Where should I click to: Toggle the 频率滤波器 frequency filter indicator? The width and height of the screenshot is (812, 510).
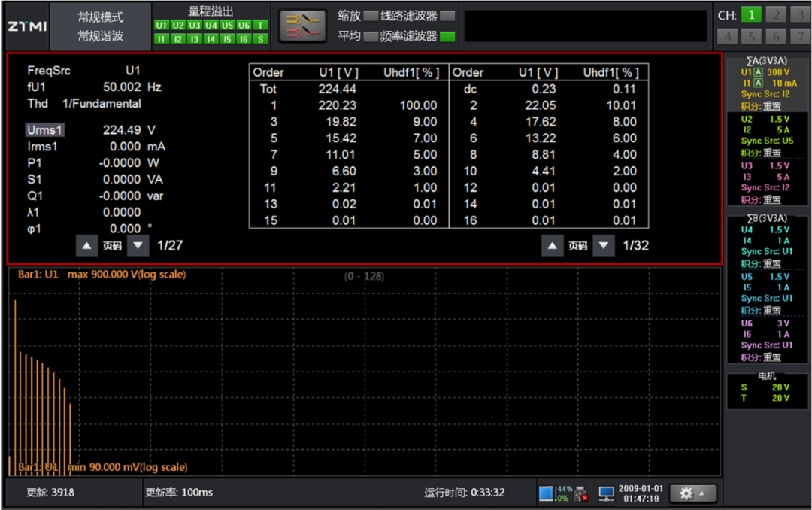click(x=447, y=36)
